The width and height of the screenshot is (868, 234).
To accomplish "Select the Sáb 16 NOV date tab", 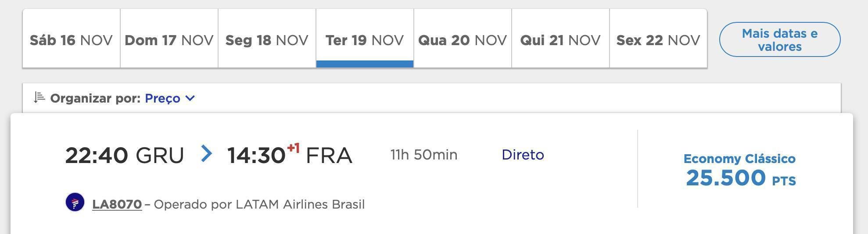I will (x=71, y=39).
